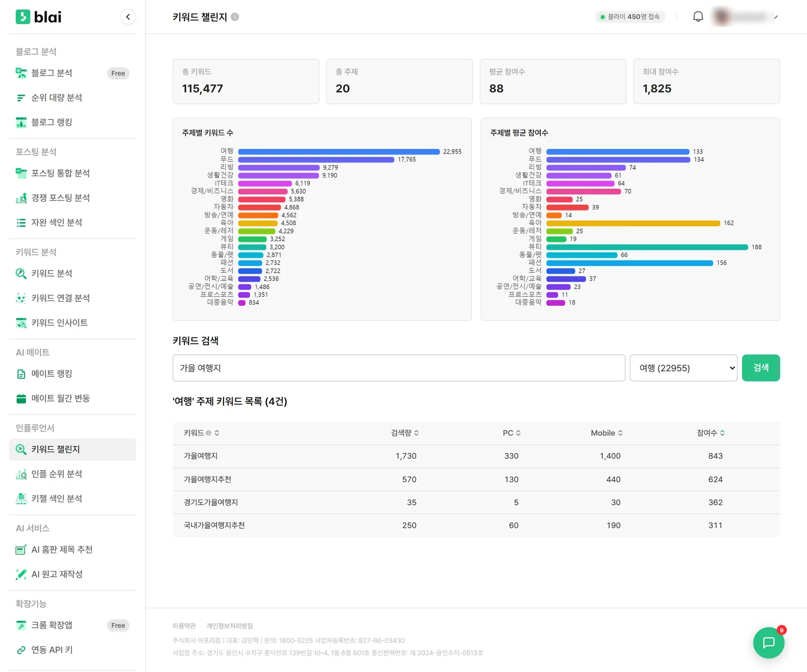Open 블로그 분석 menu item
The image size is (807, 672).
pyautogui.click(x=73, y=73)
